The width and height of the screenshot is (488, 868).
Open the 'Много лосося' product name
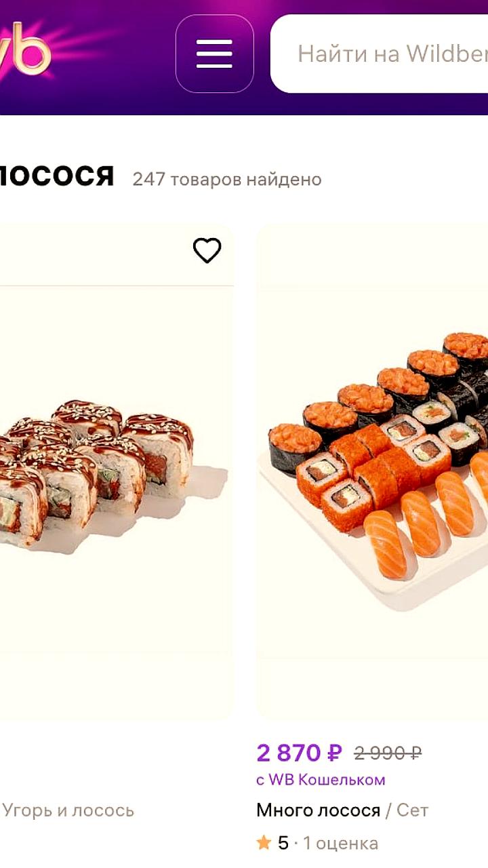pos(318,810)
